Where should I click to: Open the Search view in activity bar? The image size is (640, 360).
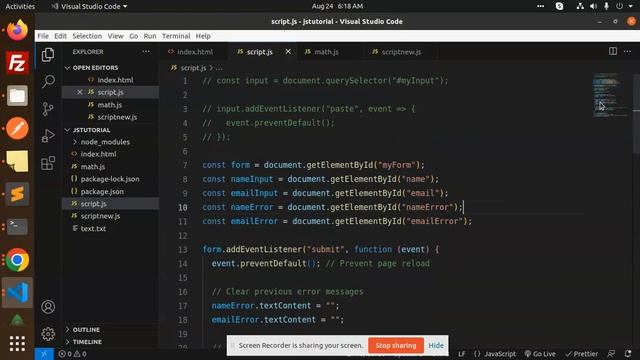[x=48, y=81]
